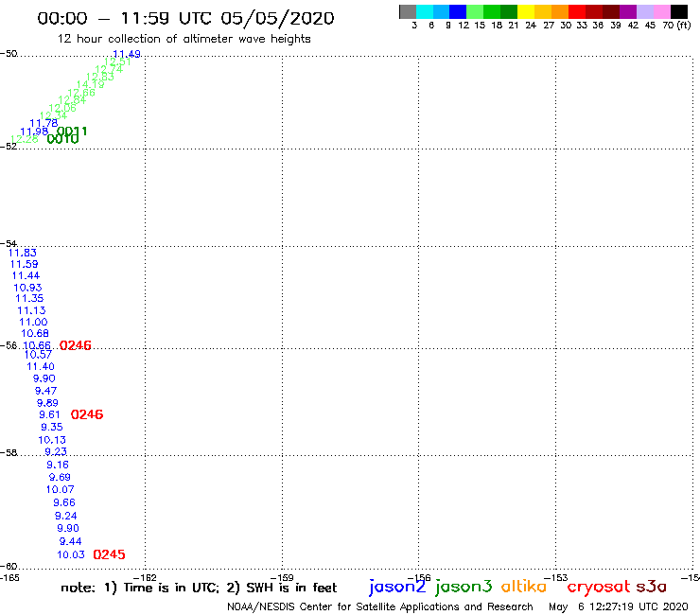Click the wave height value '11.78'
Image resolution: width=700 pixels, height=615 pixels.
pyautogui.click(x=44, y=123)
